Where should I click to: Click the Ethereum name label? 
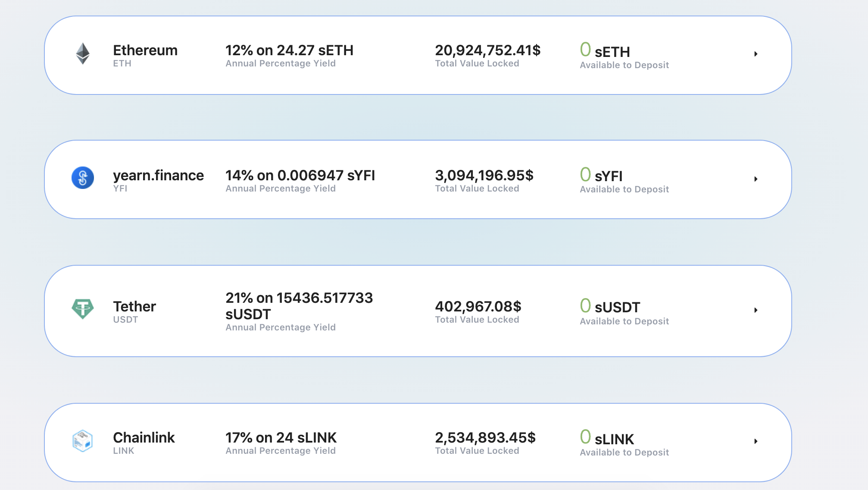[x=145, y=50]
